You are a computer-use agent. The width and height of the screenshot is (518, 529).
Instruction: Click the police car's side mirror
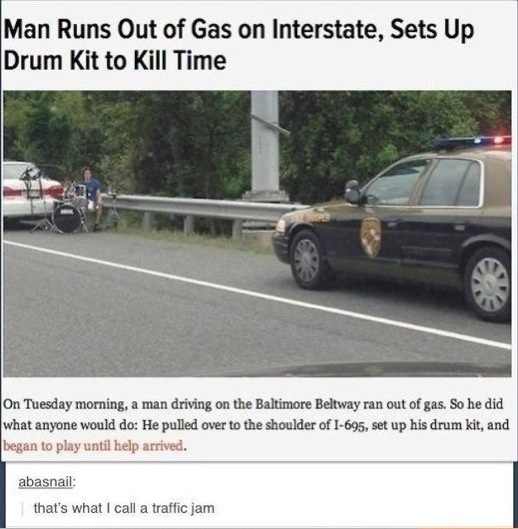tap(353, 192)
